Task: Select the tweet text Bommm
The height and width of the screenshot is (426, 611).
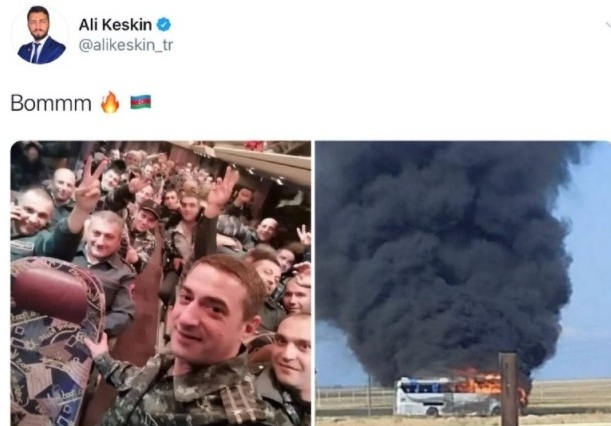Action: pyautogui.click(x=51, y=103)
